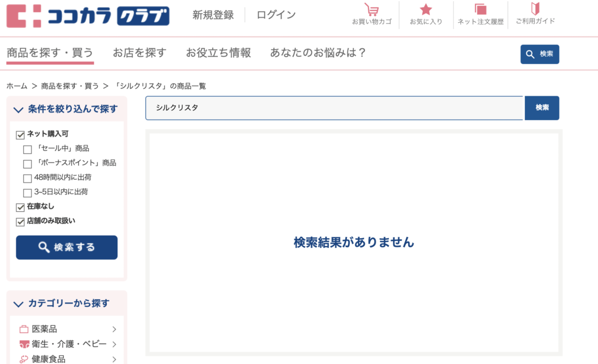The image size is (598, 364).
Task: Expand the 健康食品 category arrow
Action: pyautogui.click(x=114, y=359)
